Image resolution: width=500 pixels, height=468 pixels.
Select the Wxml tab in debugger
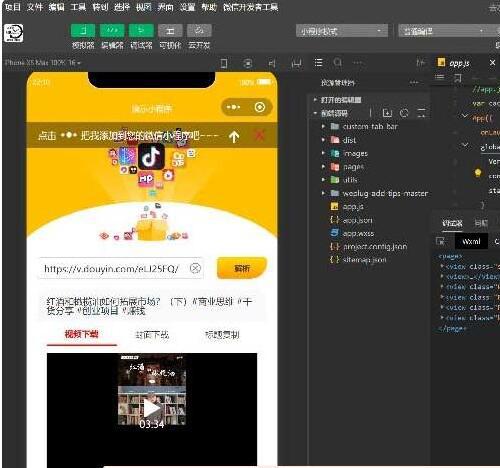pyautogui.click(x=471, y=241)
